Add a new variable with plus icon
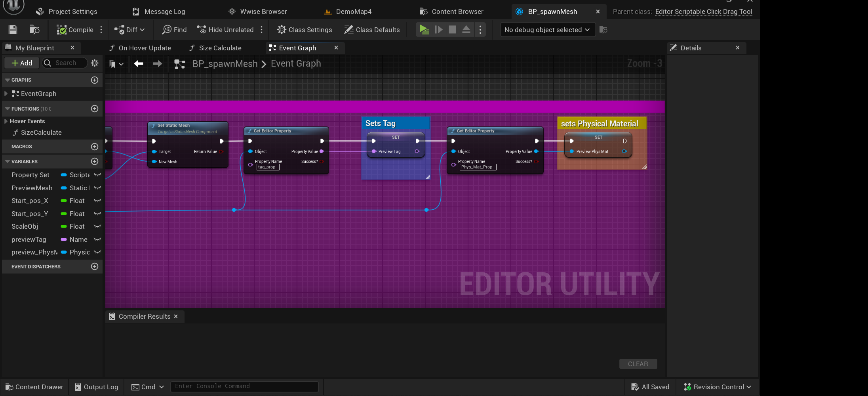Screen dimensions: 868x396 [95, 161]
